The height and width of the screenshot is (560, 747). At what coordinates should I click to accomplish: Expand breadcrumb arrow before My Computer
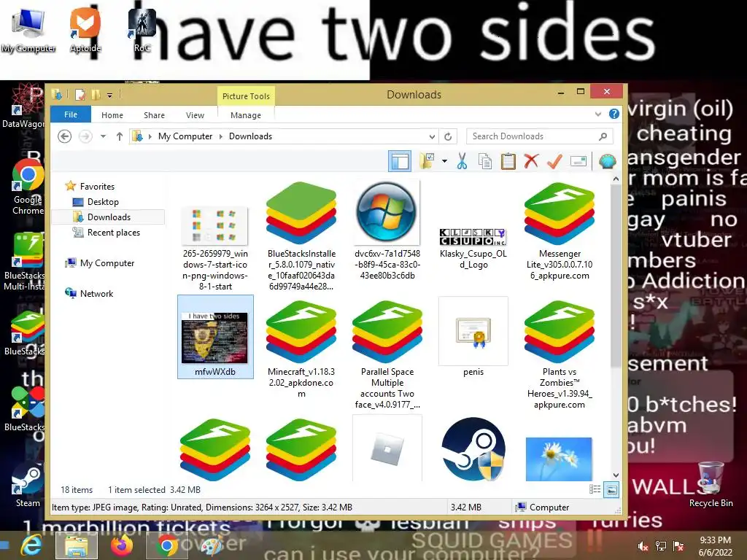point(150,136)
